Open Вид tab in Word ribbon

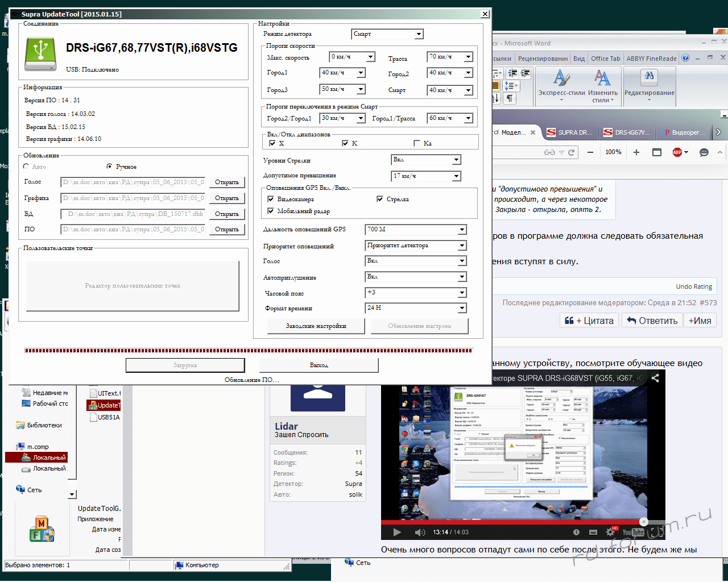pos(579,58)
